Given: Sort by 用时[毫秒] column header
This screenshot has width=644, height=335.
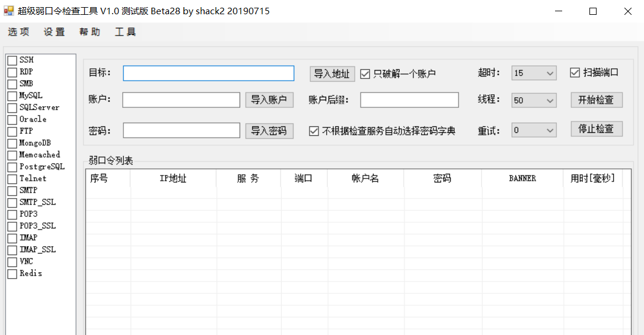Looking at the screenshot, I should (x=592, y=178).
